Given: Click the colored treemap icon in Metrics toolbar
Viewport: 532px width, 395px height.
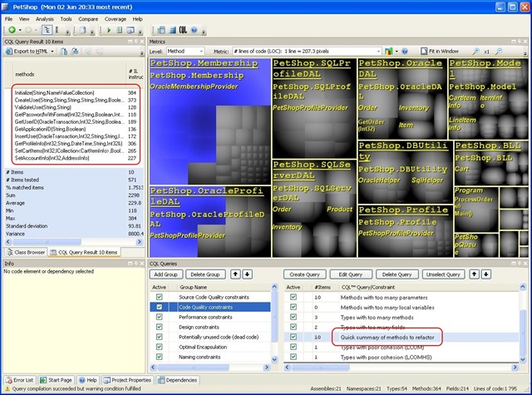Looking at the screenshot, I should point(389,52).
